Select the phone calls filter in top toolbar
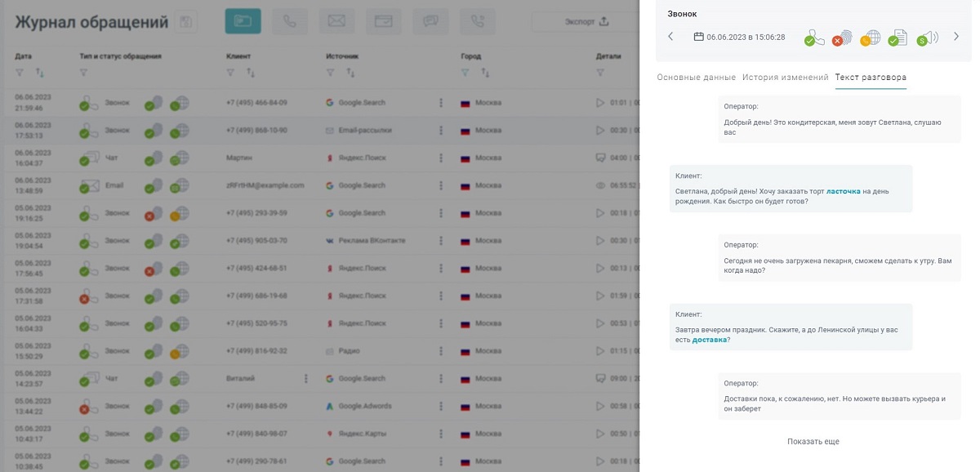The width and height of the screenshot is (980, 472). pos(290,22)
